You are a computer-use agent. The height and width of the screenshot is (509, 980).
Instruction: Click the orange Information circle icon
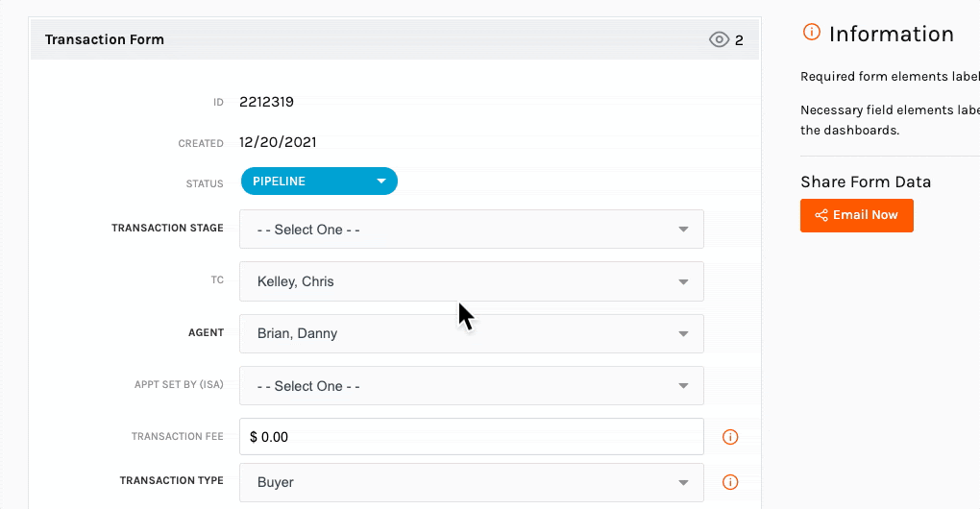point(811,32)
